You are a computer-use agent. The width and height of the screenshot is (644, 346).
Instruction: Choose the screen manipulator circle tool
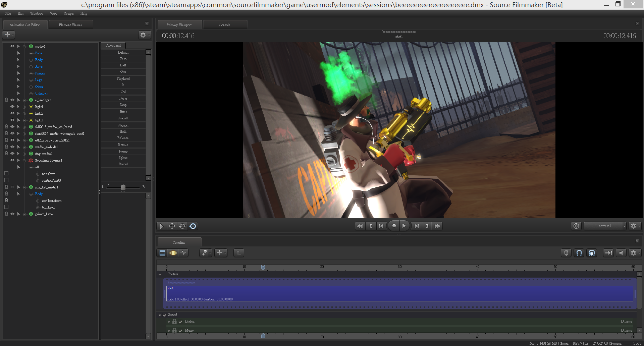(193, 226)
